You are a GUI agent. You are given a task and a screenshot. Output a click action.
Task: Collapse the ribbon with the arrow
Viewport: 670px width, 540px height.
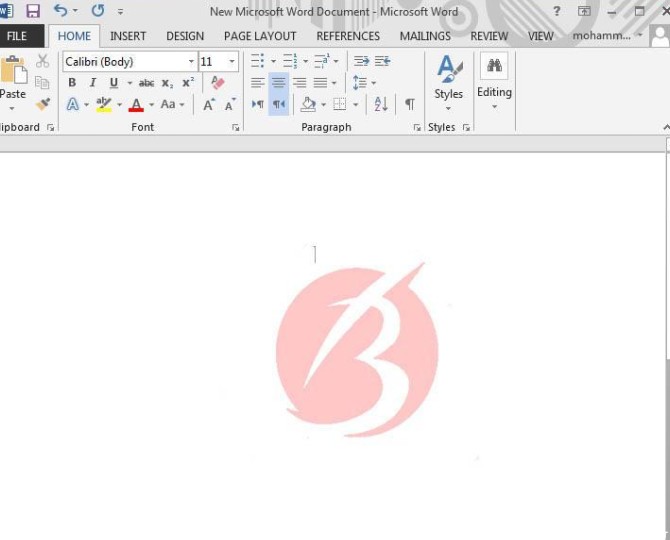(x=666, y=127)
